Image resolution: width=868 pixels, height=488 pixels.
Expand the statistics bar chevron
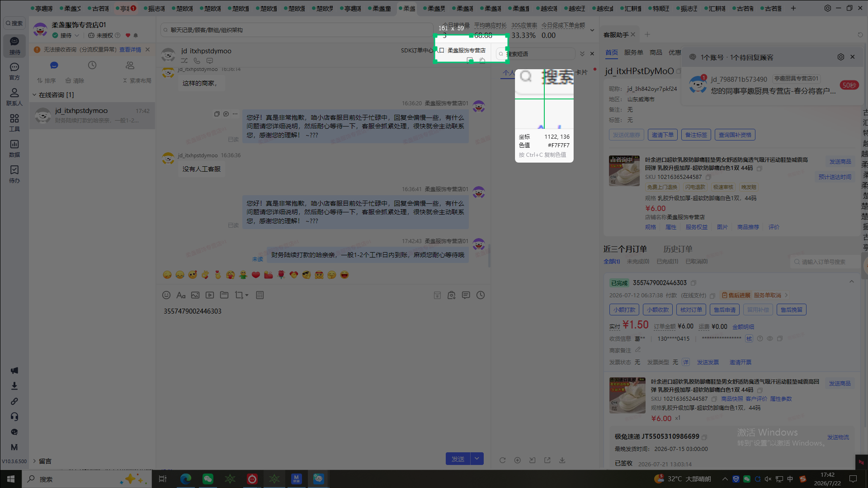592,30
